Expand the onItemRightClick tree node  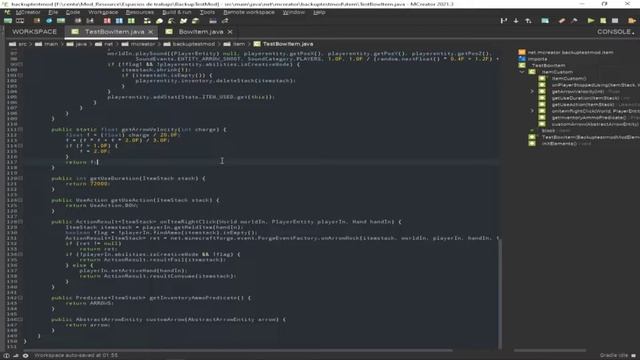pyautogui.click(x=532, y=111)
